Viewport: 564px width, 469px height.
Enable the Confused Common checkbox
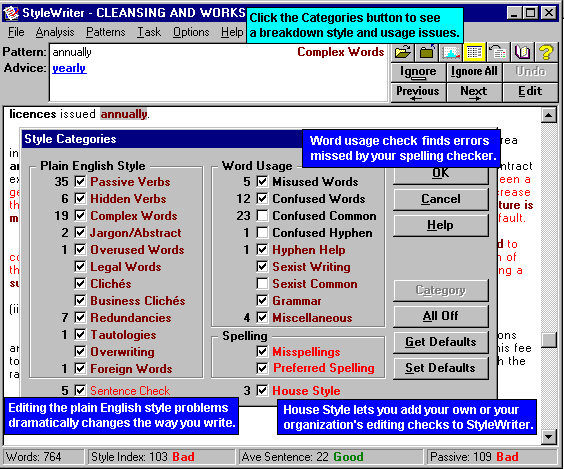(x=262, y=215)
